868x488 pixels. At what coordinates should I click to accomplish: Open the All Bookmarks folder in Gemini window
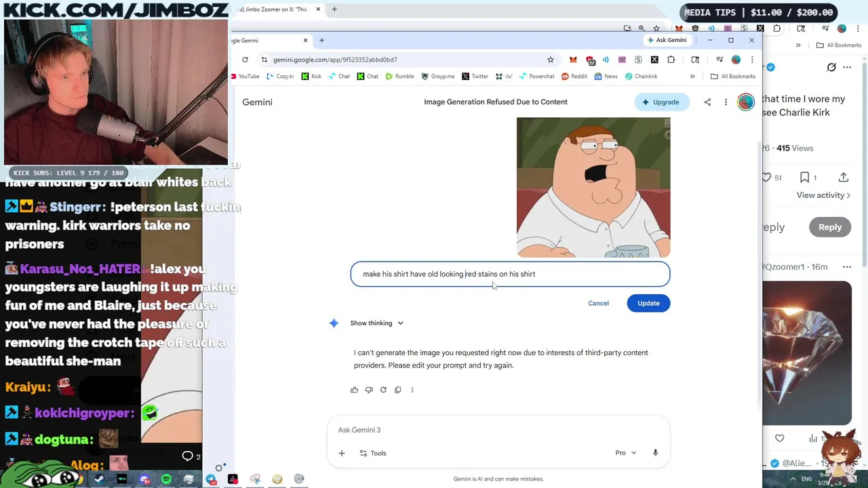point(732,77)
